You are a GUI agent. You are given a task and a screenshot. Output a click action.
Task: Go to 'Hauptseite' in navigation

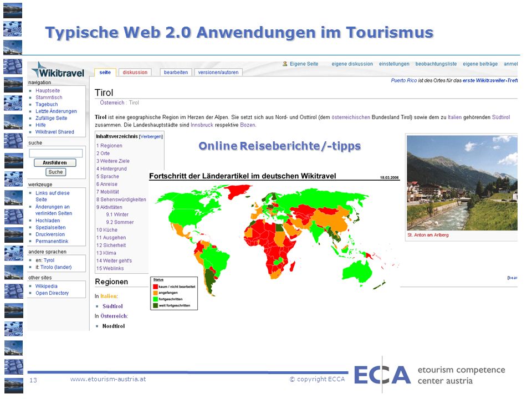click(x=48, y=90)
